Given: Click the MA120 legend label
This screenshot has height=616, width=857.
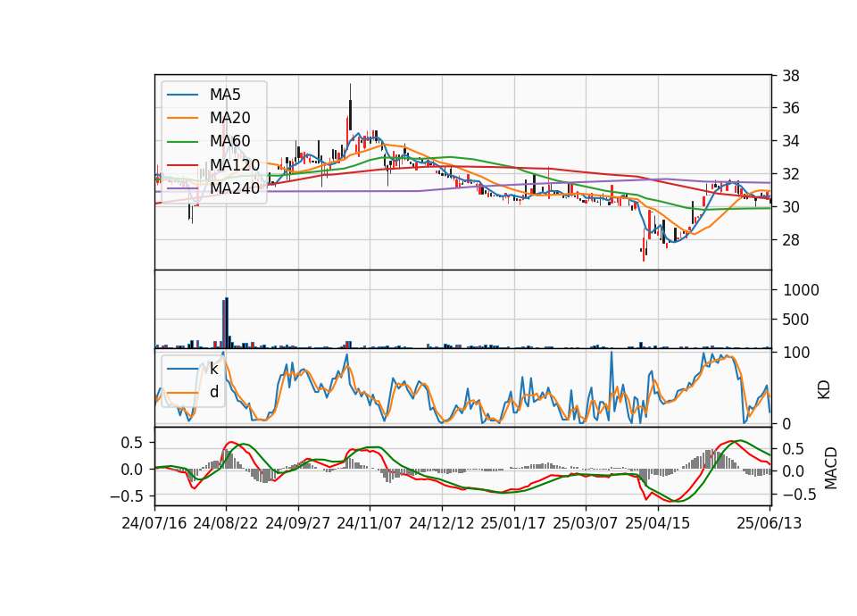Looking at the screenshot, I should tap(235, 164).
